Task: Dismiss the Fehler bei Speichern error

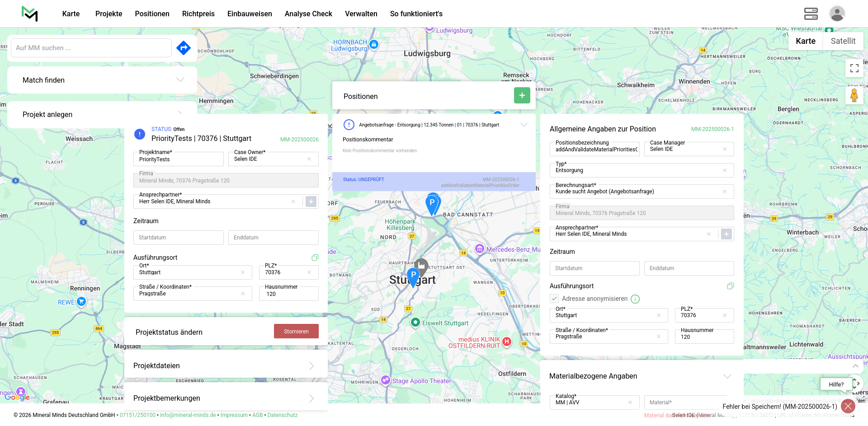Action: pos(848,406)
